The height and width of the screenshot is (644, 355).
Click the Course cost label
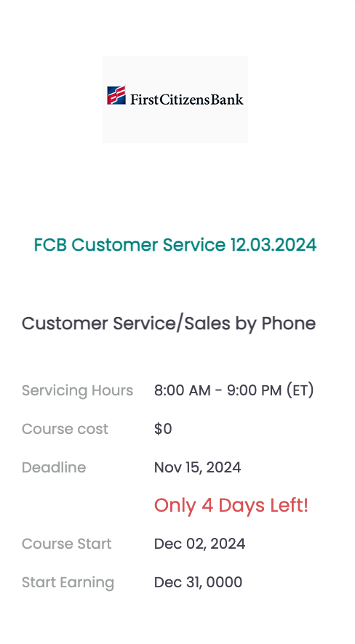click(65, 429)
